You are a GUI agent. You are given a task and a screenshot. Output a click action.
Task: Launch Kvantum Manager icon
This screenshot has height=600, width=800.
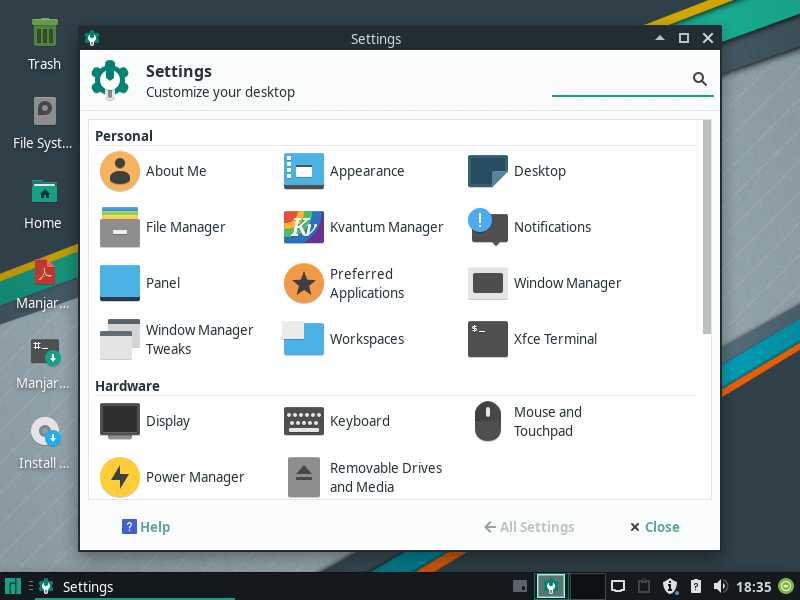[x=304, y=227]
